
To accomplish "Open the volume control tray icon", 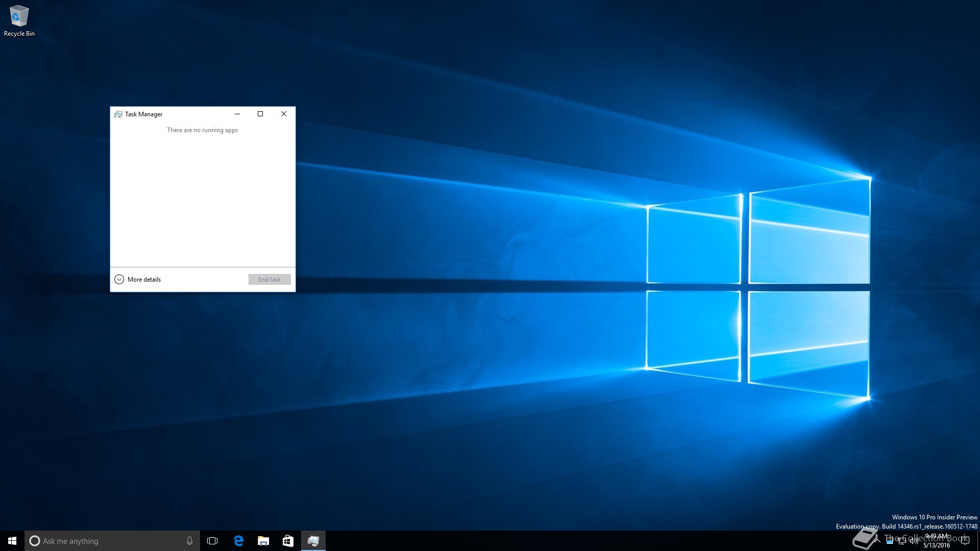I will pyautogui.click(x=914, y=541).
